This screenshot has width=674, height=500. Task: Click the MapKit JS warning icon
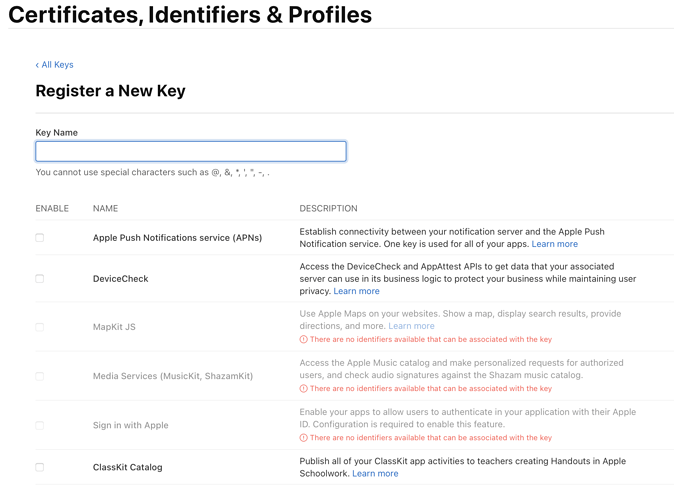click(303, 339)
